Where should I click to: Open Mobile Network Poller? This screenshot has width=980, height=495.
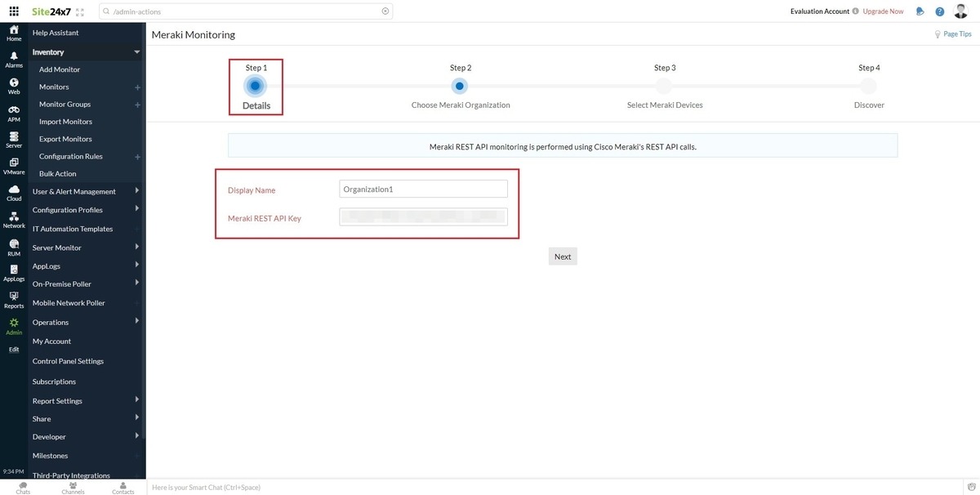coord(69,302)
